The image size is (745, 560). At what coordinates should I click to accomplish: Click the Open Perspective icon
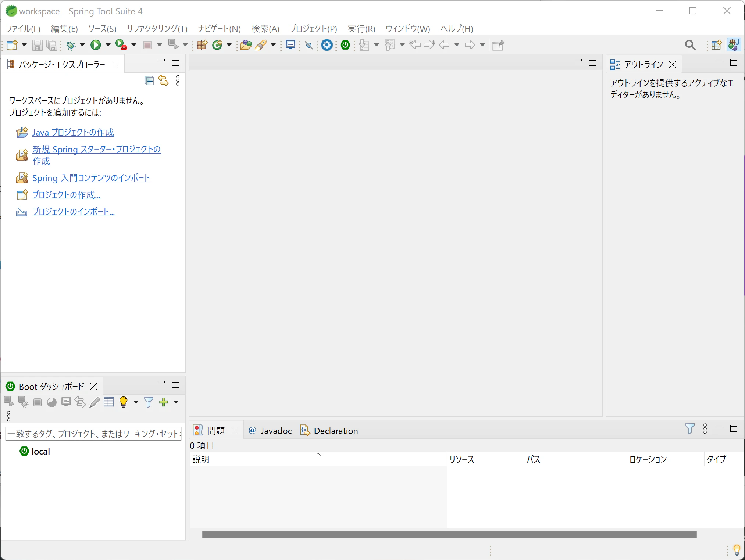tap(716, 45)
